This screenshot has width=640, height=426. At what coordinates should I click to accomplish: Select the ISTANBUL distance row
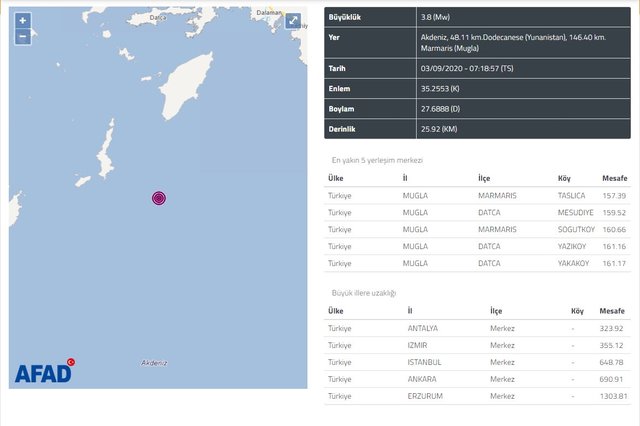[x=473, y=362]
